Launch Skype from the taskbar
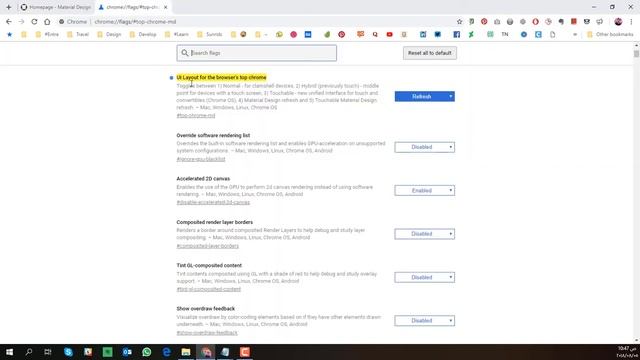The width and height of the screenshot is (640, 360). pos(68,352)
